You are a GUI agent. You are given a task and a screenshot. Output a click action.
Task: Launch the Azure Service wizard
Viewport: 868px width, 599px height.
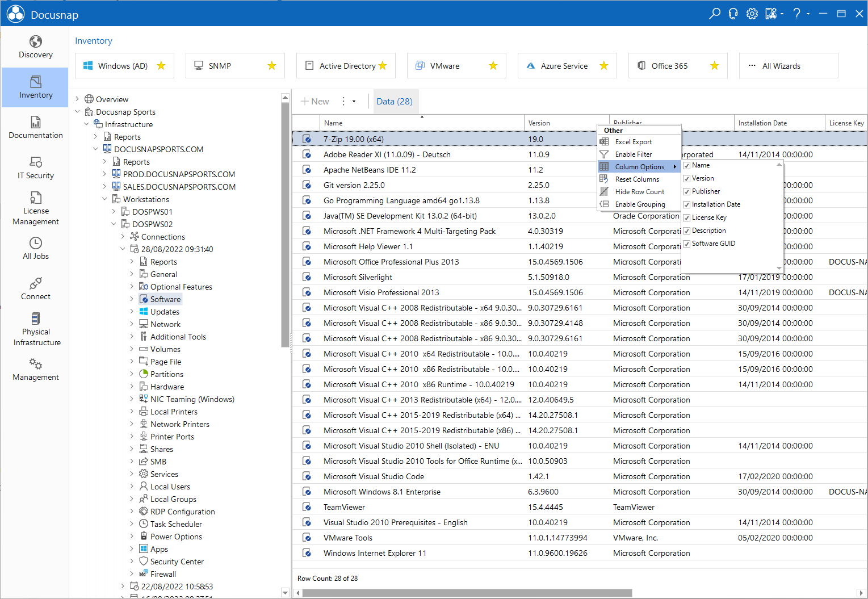567,66
